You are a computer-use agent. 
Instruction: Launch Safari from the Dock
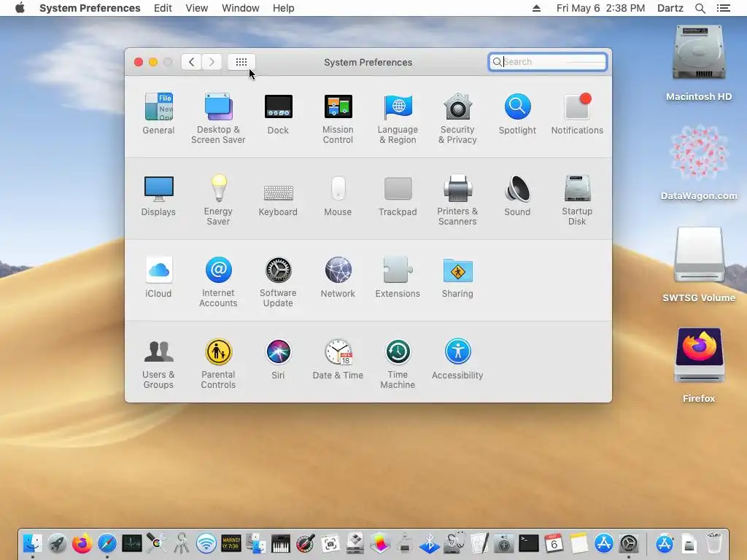pyautogui.click(x=107, y=542)
